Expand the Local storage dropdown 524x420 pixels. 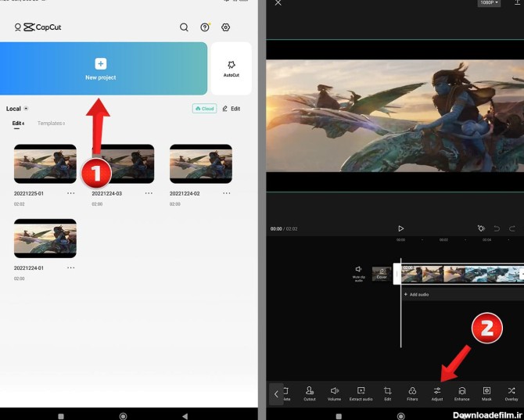coord(26,109)
